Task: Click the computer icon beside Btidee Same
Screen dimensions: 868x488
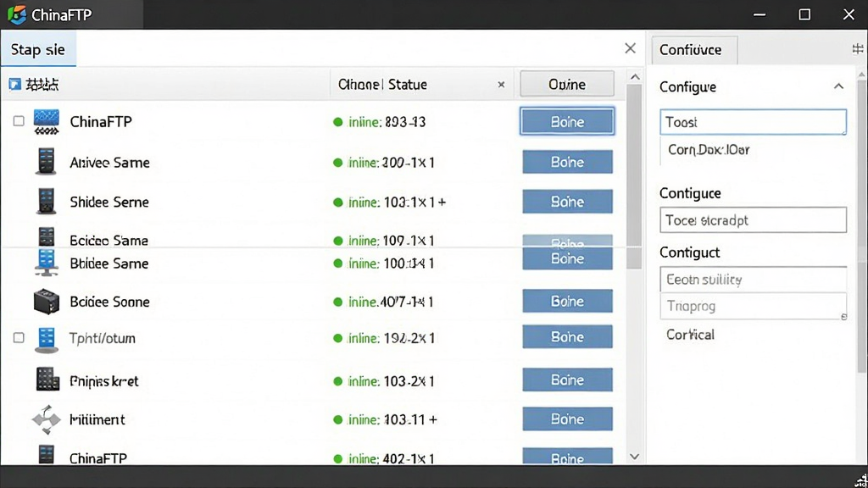Action: point(46,263)
